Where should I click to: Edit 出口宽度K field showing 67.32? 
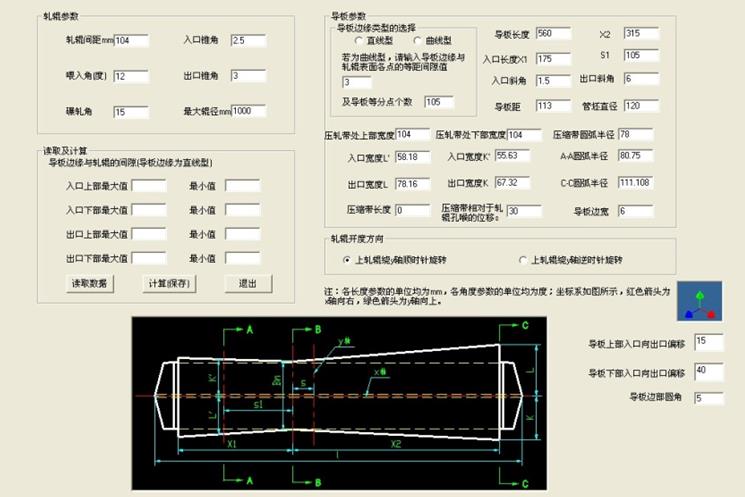[x=512, y=183]
